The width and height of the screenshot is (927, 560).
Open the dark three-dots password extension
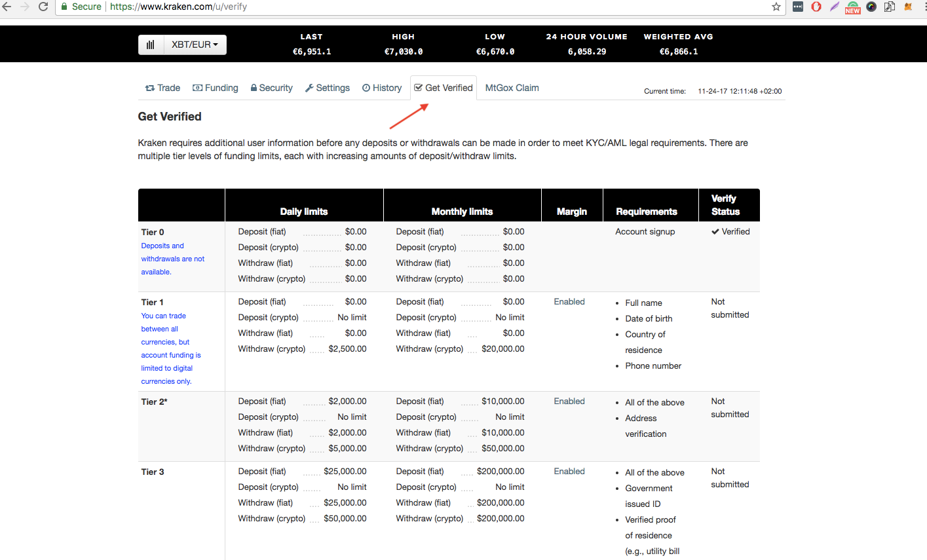(798, 7)
